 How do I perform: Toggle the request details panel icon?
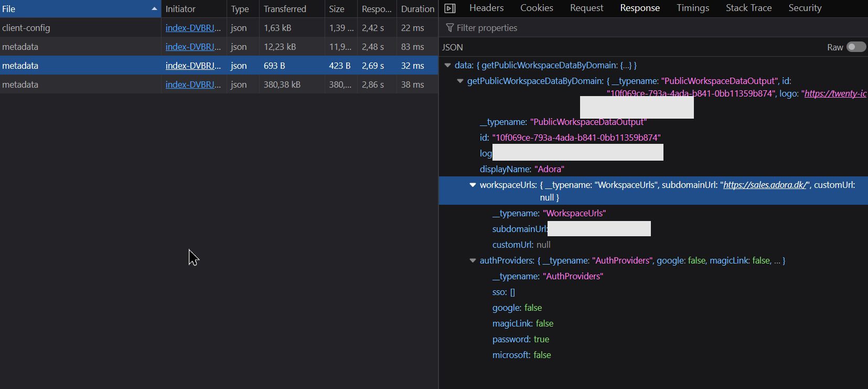450,8
